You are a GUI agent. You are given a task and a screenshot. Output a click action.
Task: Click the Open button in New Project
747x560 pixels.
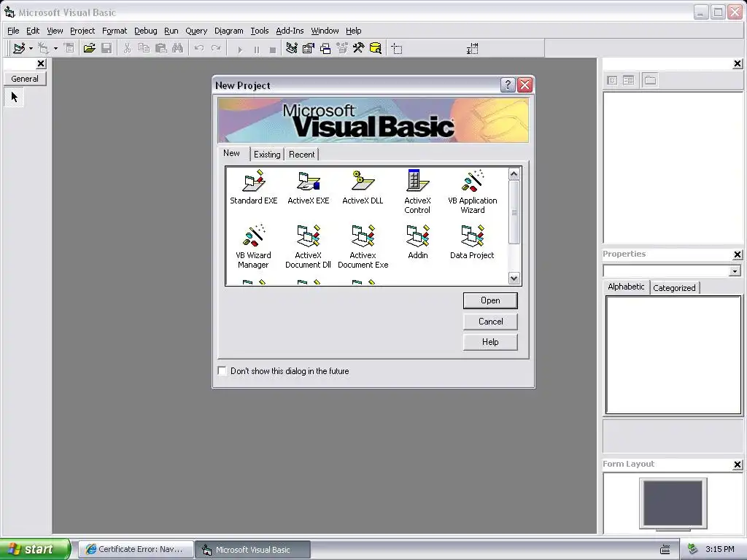click(x=490, y=300)
